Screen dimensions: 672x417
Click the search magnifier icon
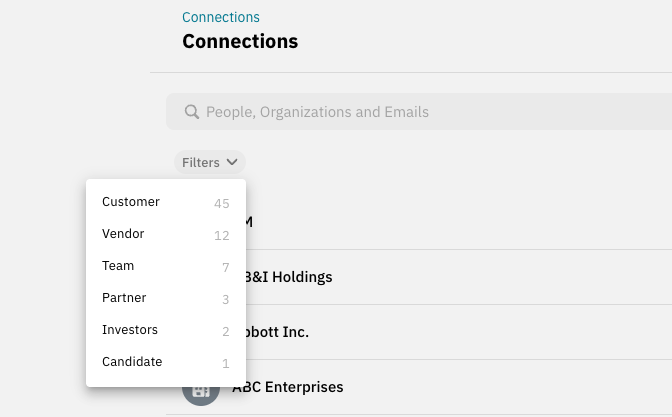click(x=192, y=112)
